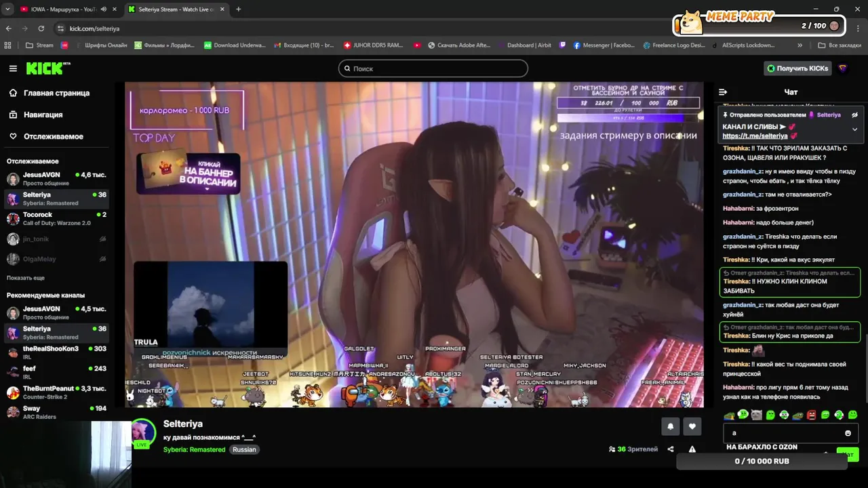868x488 pixels.
Task: Open the Kick hamburger menu
Action: tap(13, 68)
